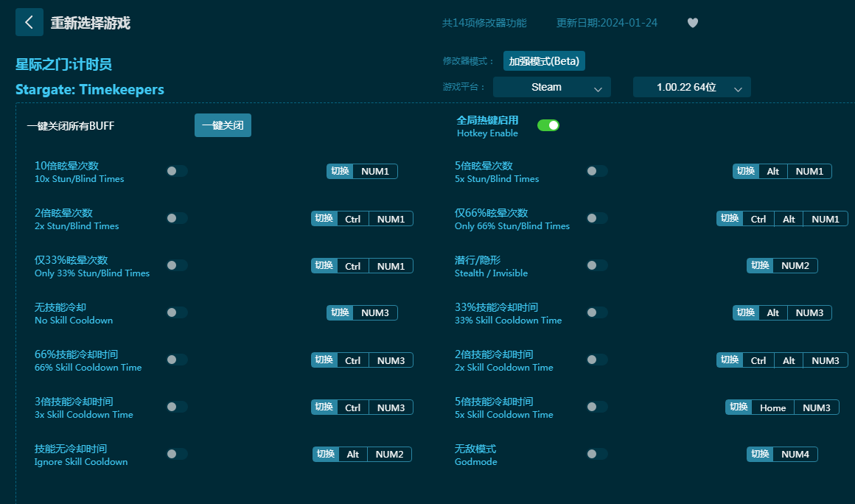Open the Steam platform dropdown

pos(551,87)
